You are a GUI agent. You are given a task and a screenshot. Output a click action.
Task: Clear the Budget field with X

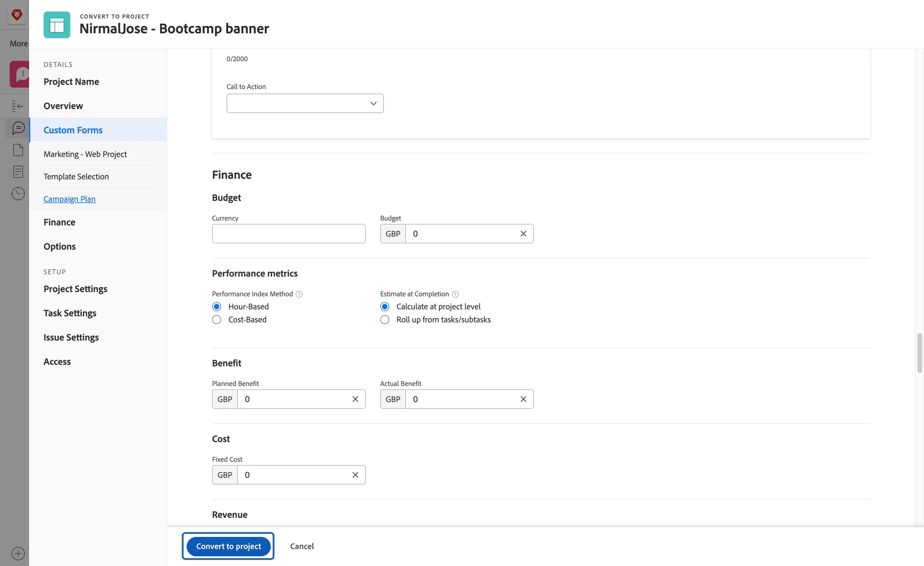[523, 234]
